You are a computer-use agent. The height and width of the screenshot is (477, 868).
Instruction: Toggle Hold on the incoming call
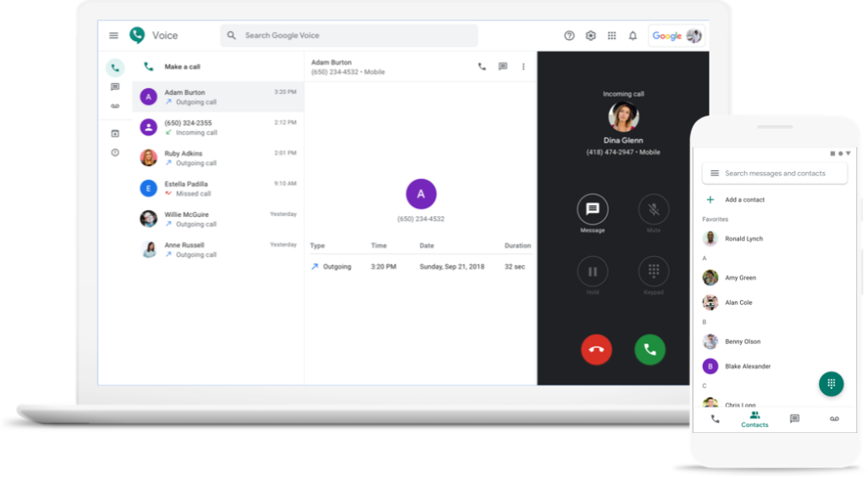[x=593, y=272]
